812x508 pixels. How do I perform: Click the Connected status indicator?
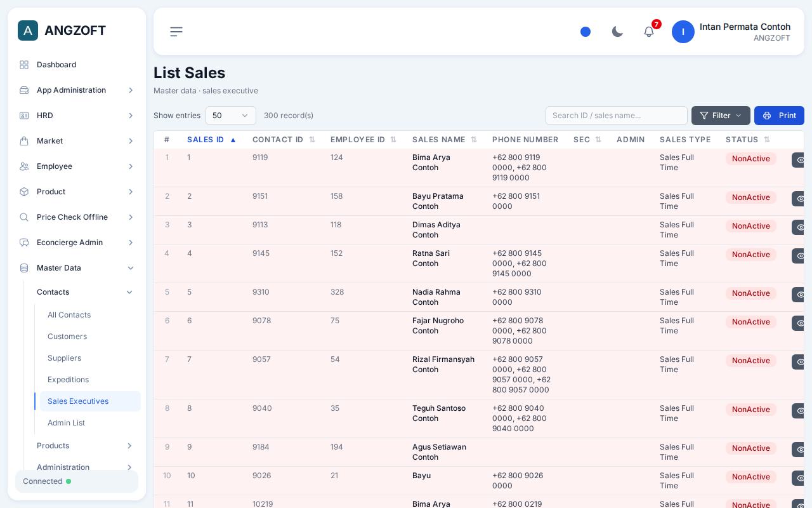point(77,481)
